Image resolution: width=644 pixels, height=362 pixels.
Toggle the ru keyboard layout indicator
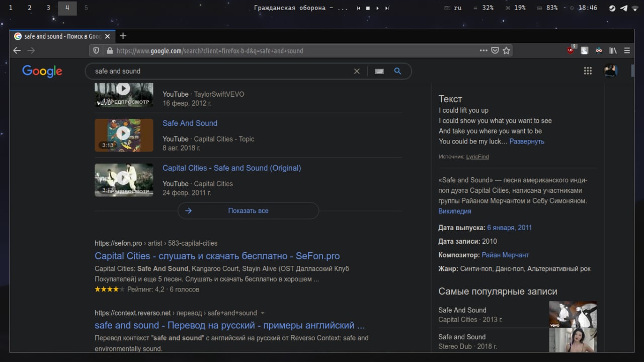(453, 8)
